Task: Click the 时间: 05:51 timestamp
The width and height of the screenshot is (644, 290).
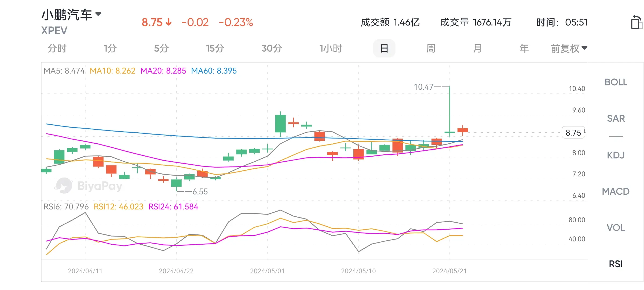Action: 562,22
